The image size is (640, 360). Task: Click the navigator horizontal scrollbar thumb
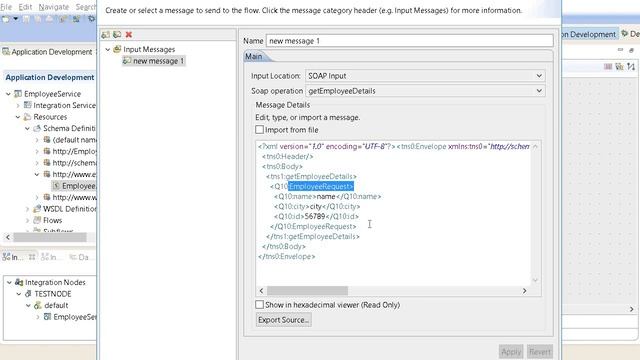tap(50, 237)
